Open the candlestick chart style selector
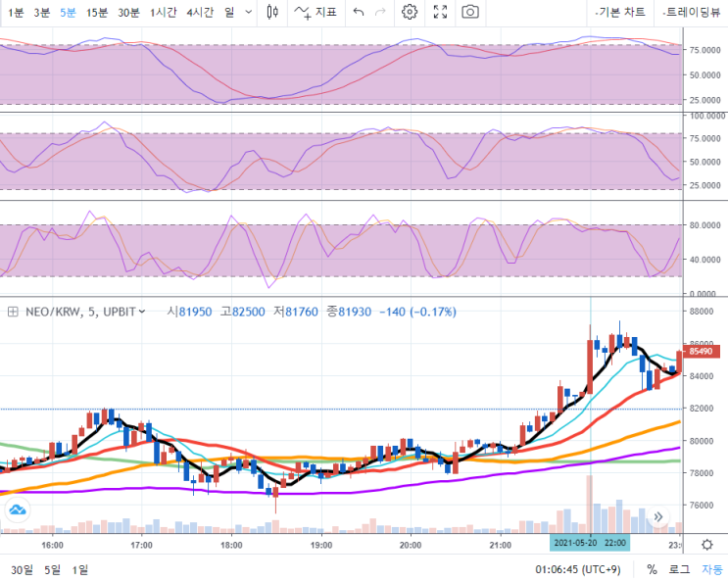This screenshot has width=728, height=581. (x=272, y=12)
